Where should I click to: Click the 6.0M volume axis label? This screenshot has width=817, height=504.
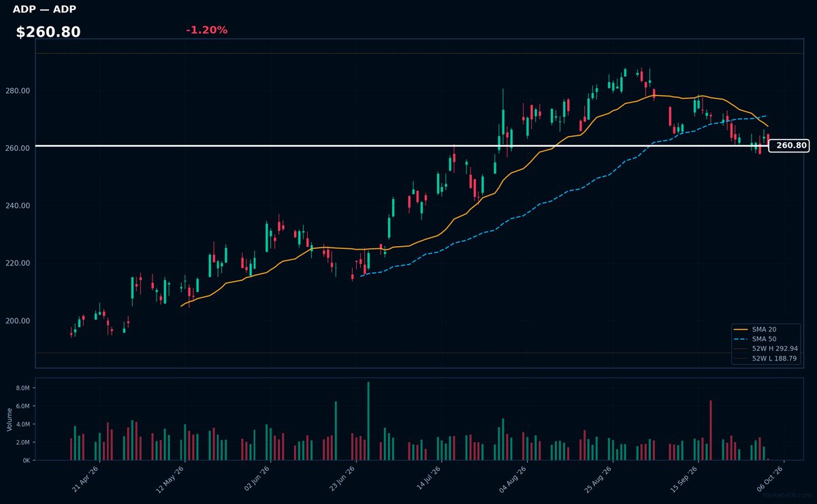23,406
